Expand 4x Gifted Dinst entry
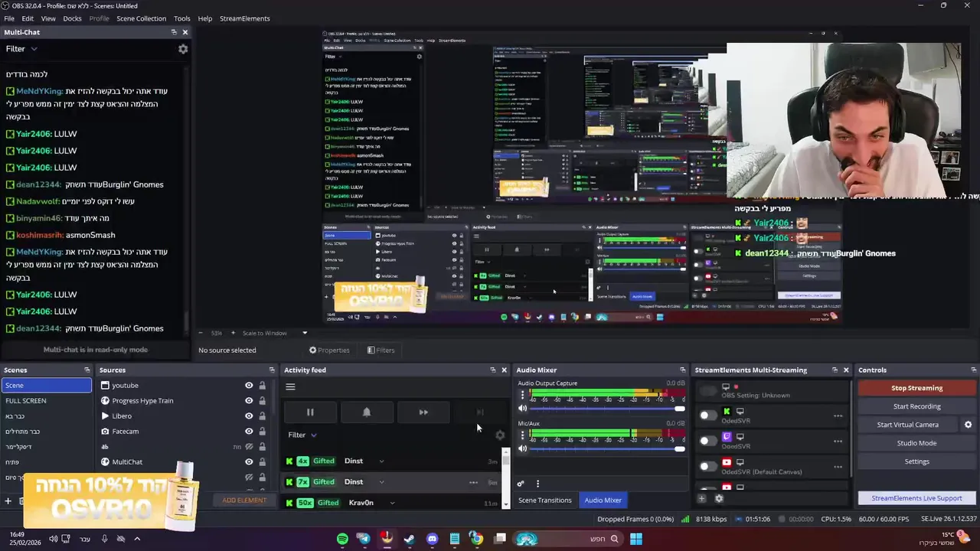This screenshot has height=551, width=980. click(x=381, y=461)
